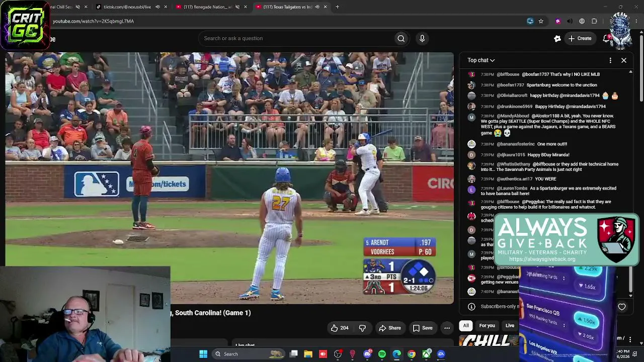This screenshot has height=362, width=644.
Task: Switch to Microsoft Edge on the taskbar
Action: (x=396, y=354)
